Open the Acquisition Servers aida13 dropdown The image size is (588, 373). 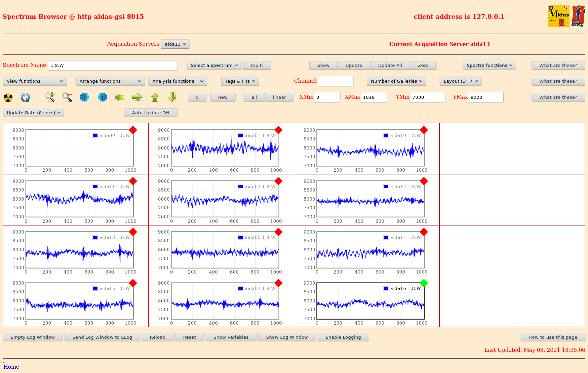click(175, 44)
